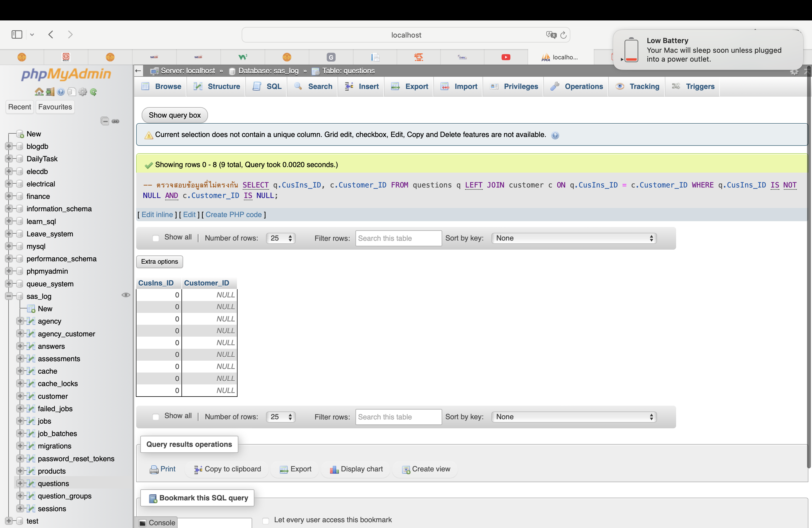Open the top Number of rows dropdown
This screenshot has width=812, height=528.
coord(280,238)
